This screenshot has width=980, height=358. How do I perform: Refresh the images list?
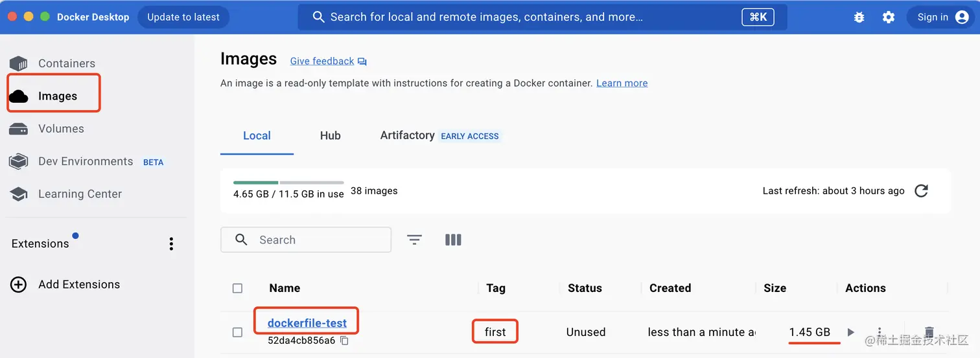921,191
